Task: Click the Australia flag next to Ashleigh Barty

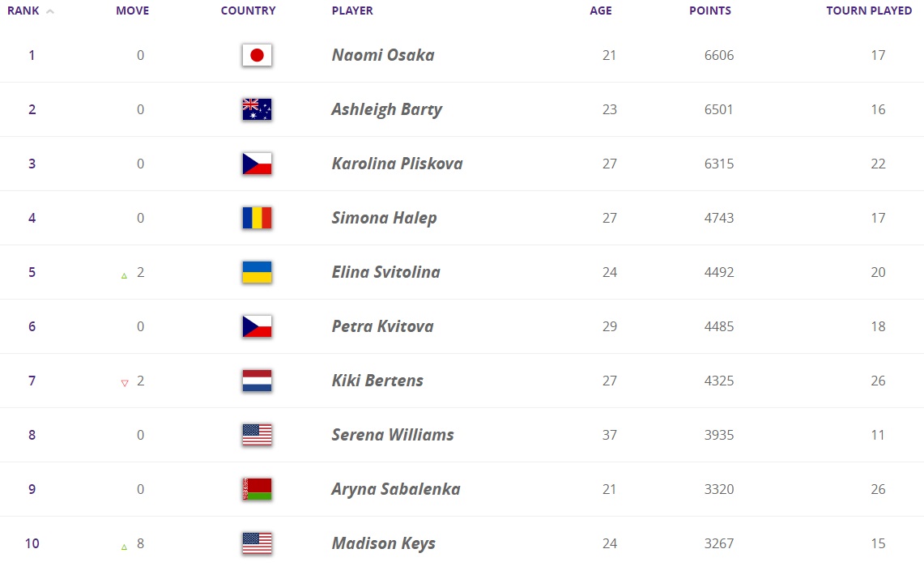Action: [257, 109]
